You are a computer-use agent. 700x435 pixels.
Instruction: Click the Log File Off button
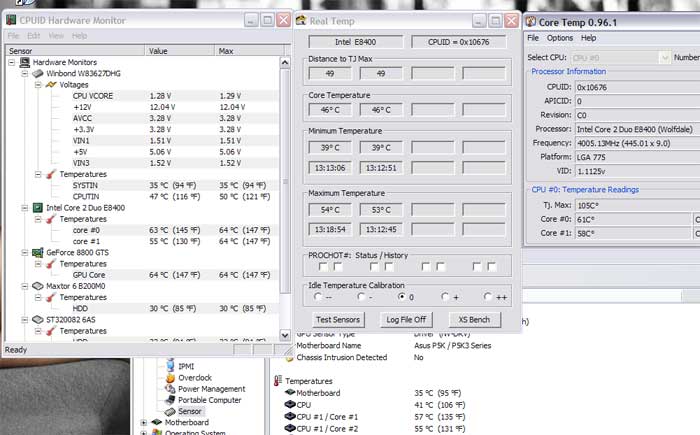click(406, 319)
